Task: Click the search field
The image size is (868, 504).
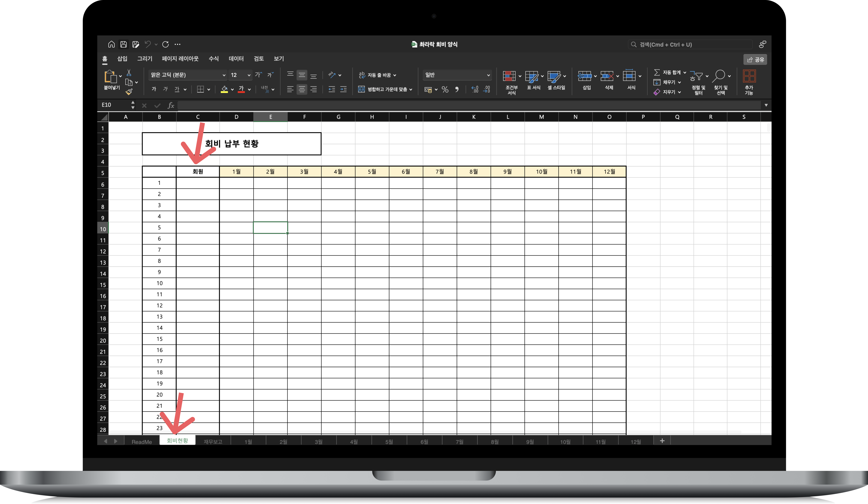Action: coord(690,44)
